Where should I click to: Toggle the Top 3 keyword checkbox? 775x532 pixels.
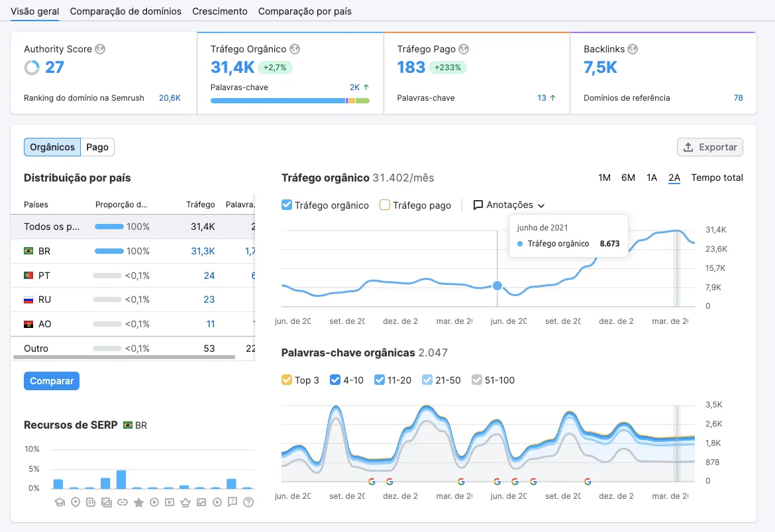click(x=287, y=380)
